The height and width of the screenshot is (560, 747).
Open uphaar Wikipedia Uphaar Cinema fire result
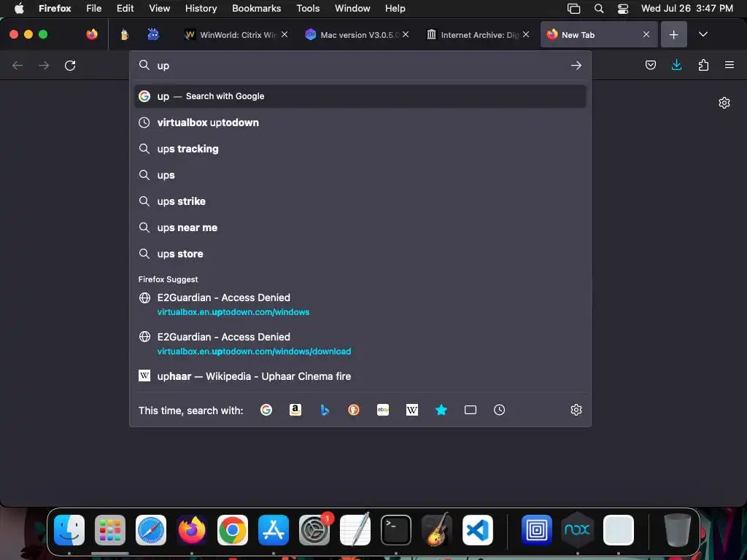tap(360, 376)
